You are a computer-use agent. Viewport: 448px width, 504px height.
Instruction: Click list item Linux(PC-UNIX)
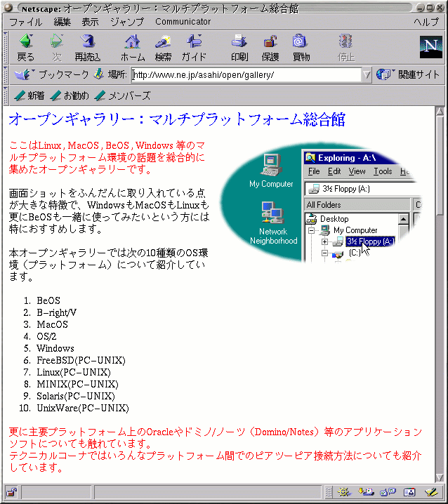tap(74, 372)
